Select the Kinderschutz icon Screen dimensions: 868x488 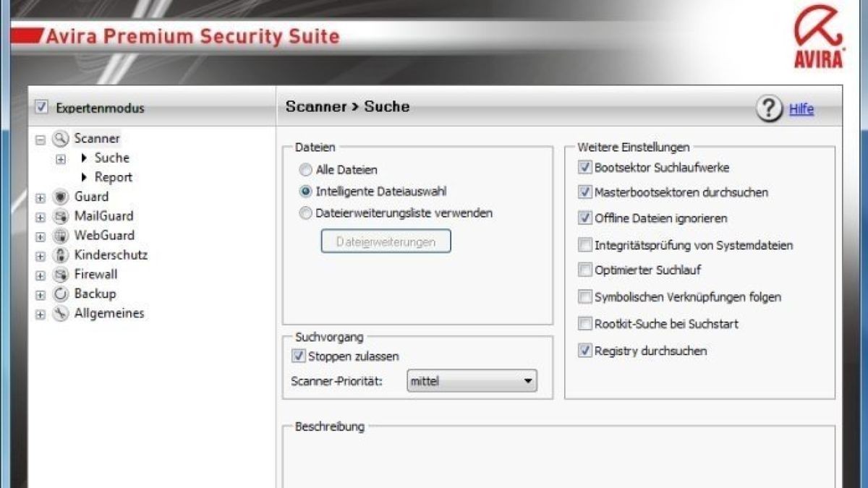[x=61, y=255]
